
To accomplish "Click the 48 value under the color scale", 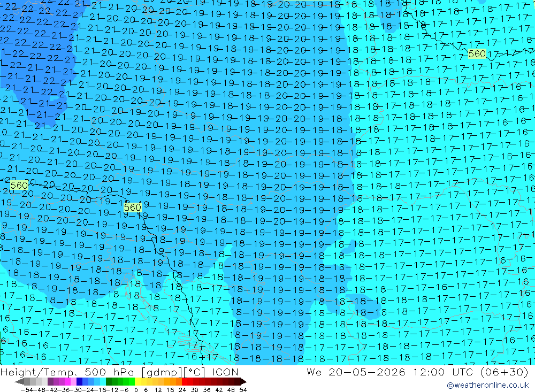I will coord(231,390).
